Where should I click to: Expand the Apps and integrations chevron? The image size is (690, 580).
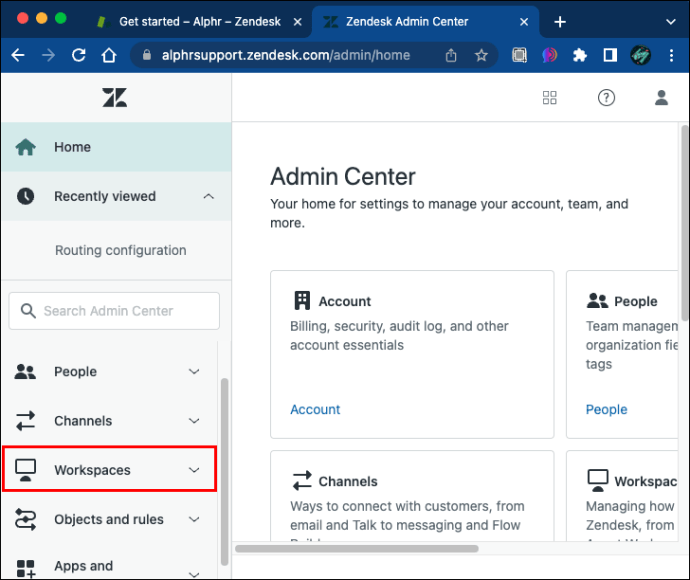click(x=194, y=574)
